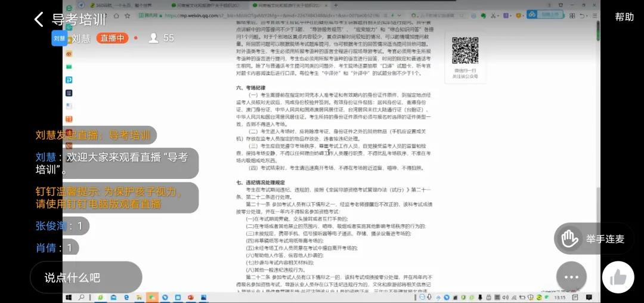The height and width of the screenshot is (303, 644).
Task: Click the Windows Start button in taskbar
Action: 68,296
